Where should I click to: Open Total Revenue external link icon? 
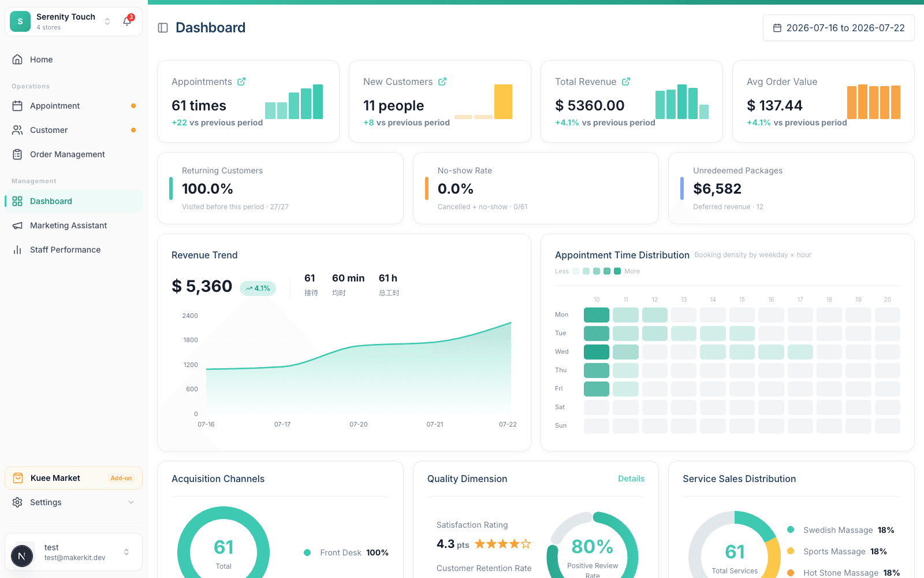pyautogui.click(x=626, y=81)
